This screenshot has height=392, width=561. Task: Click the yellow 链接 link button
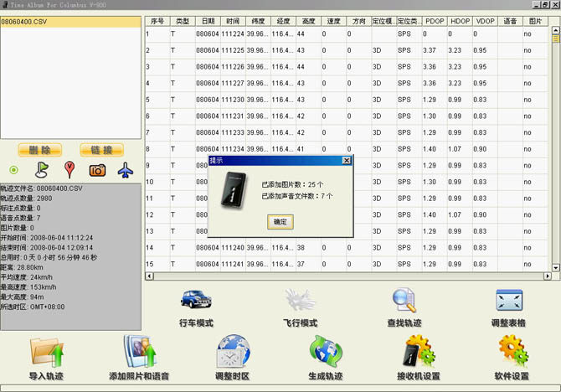pyautogui.click(x=101, y=150)
